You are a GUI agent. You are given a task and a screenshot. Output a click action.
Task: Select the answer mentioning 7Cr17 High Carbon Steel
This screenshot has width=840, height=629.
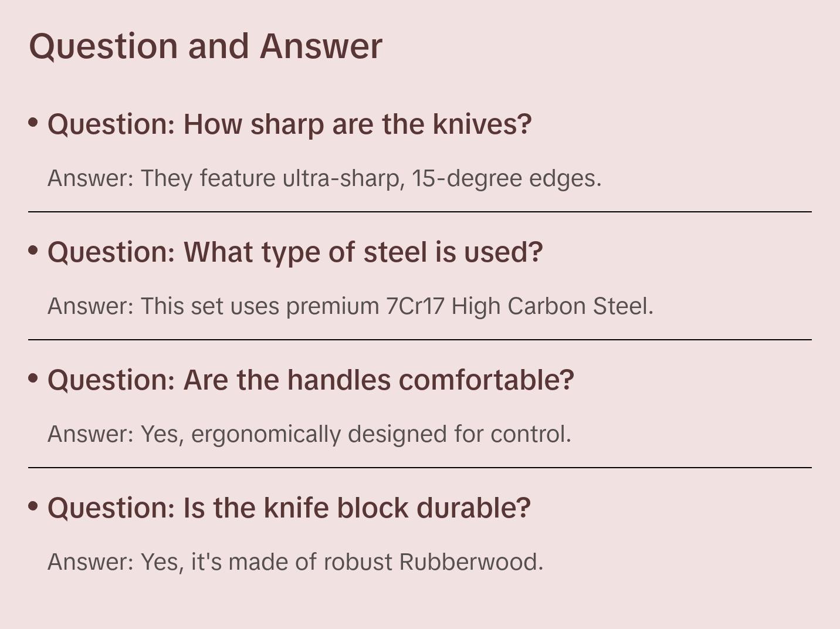tap(350, 306)
